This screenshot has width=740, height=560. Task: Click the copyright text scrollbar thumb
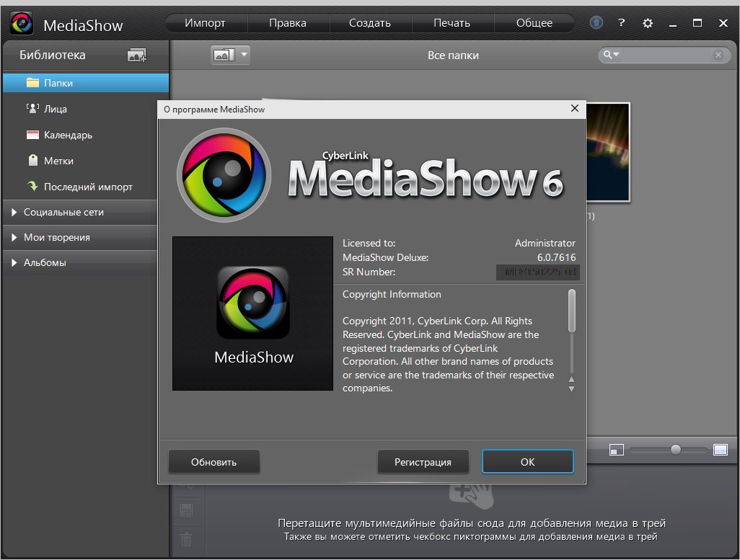[x=571, y=311]
